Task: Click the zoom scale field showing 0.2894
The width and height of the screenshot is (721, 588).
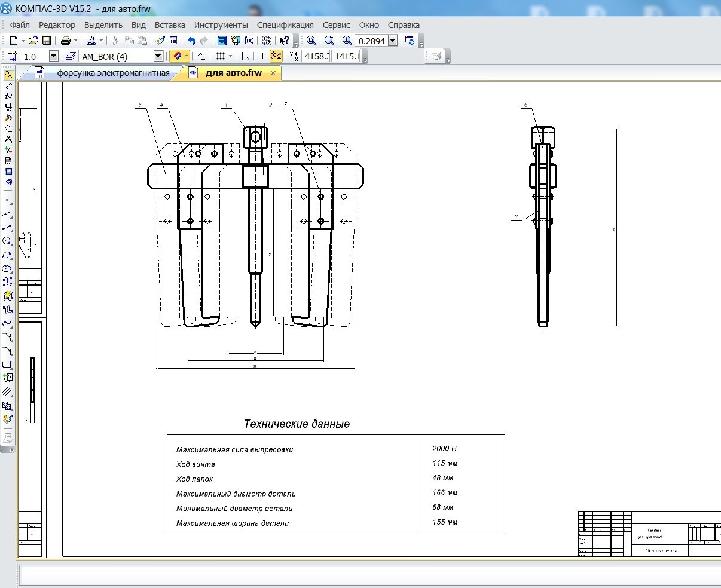Action: 371,41
